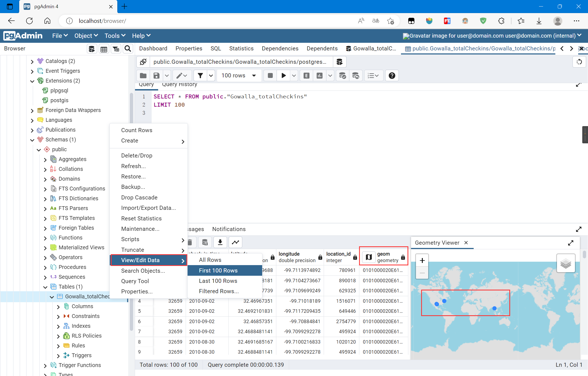The image size is (588, 376).
Task: Close the Geometry Viewer tab
Action: (x=466, y=242)
